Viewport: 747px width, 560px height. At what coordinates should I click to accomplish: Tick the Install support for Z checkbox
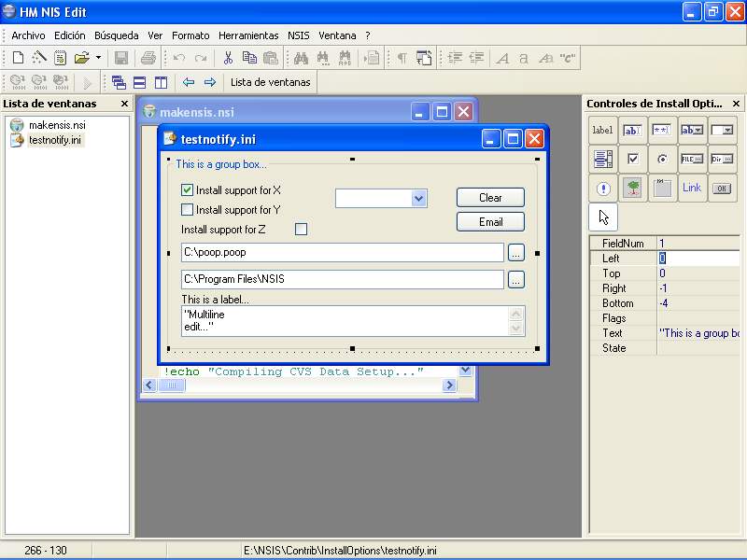coord(301,229)
